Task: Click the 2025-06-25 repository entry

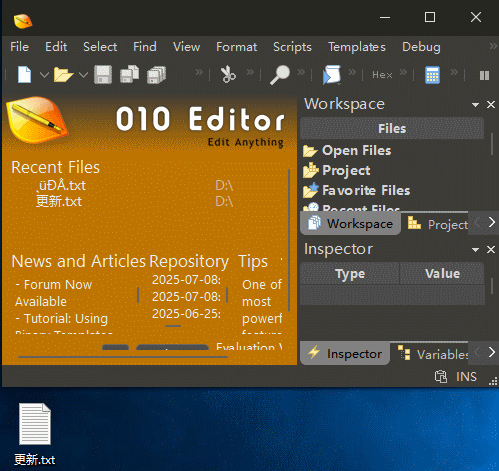Action: pyautogui.click(x=186, y=314)
